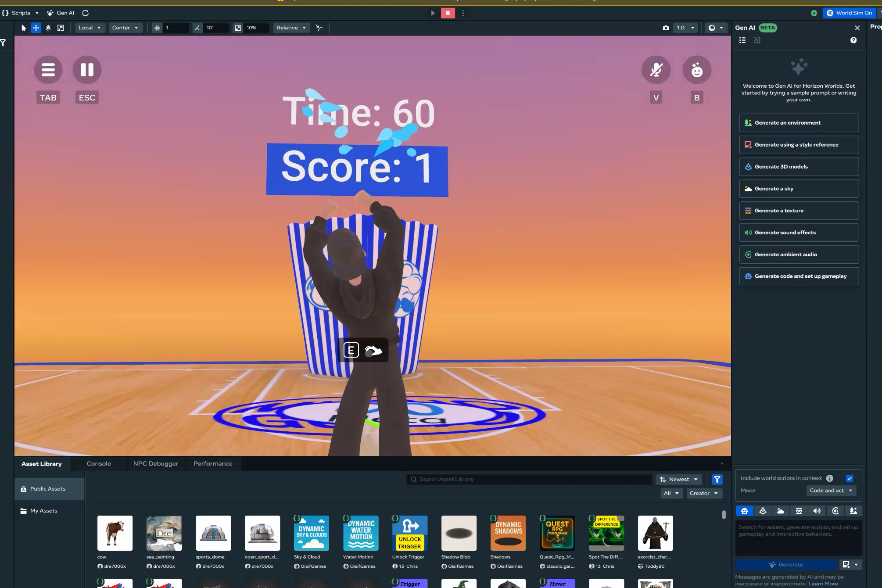Viewport: 882px width, 588px height.
Task: Click the Search Asset Library field
Action: pos(529,480)
